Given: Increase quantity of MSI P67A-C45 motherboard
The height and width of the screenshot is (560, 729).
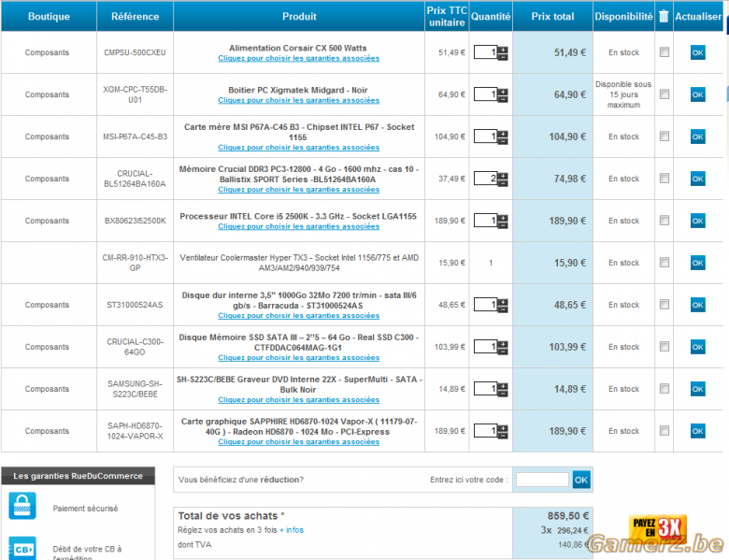Looking at the screenshot, I should [x=503, y=134].
